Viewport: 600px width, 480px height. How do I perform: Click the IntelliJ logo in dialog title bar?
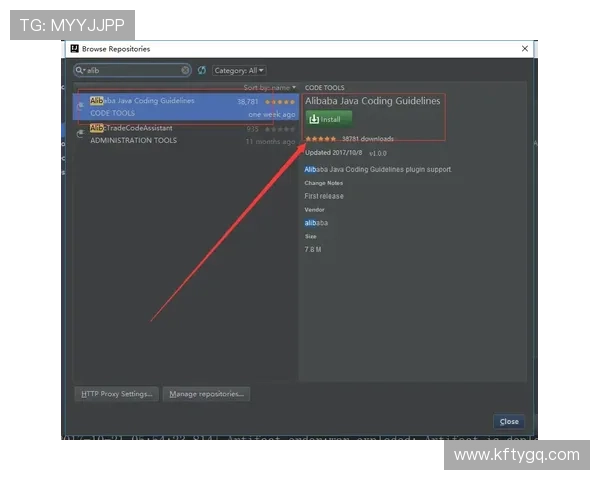(x=74, y=48)
